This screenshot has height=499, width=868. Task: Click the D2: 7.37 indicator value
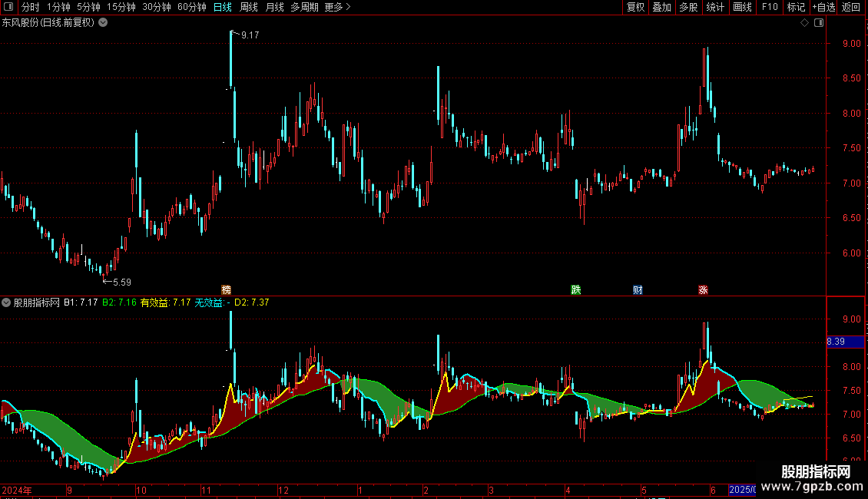click(251, 302)
